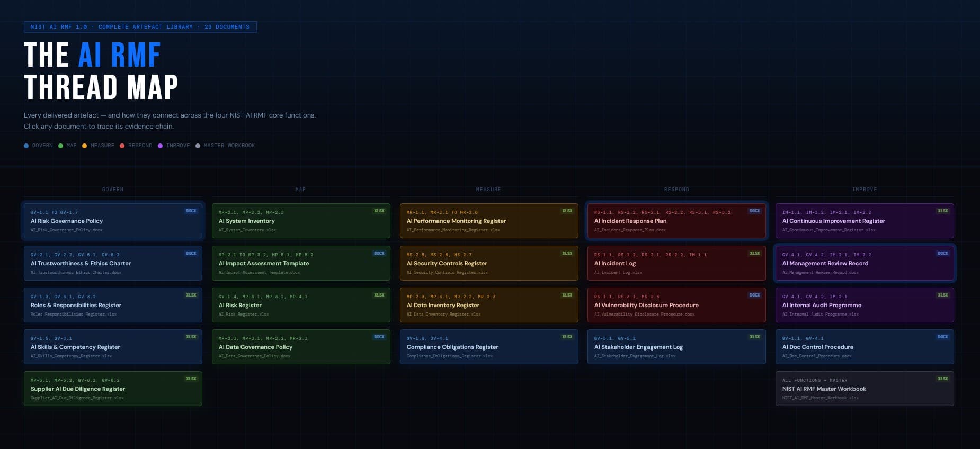Click AI Skills & Competency Register card
The width and height of the screenshot is (980, 449).
(113, 347)
